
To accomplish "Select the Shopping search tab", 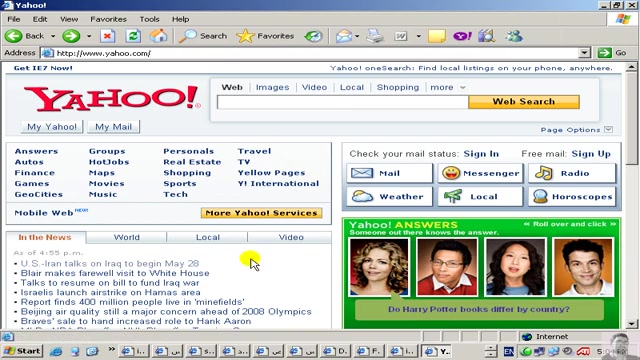I will (x=398, y=87).
